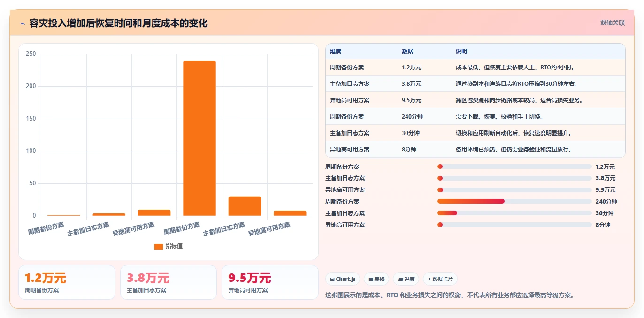Click the progress bar labeled 1.2万元
644x318 pixels.
pos(514,167)
